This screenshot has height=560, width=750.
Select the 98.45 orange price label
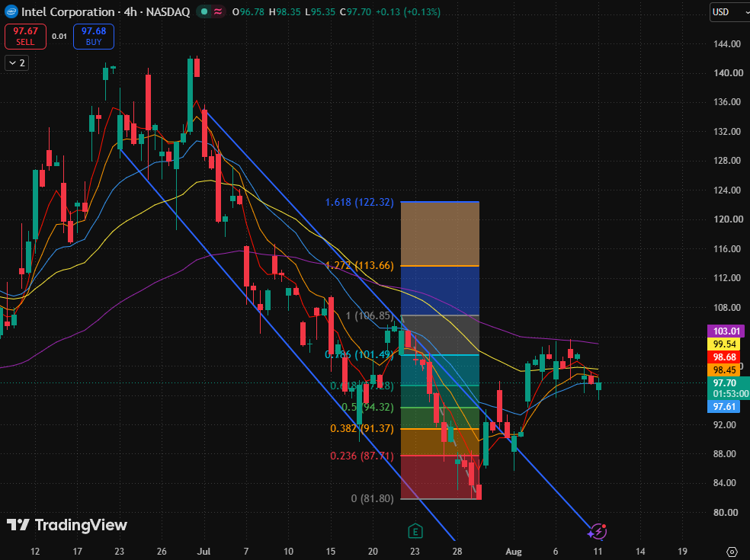724,370
